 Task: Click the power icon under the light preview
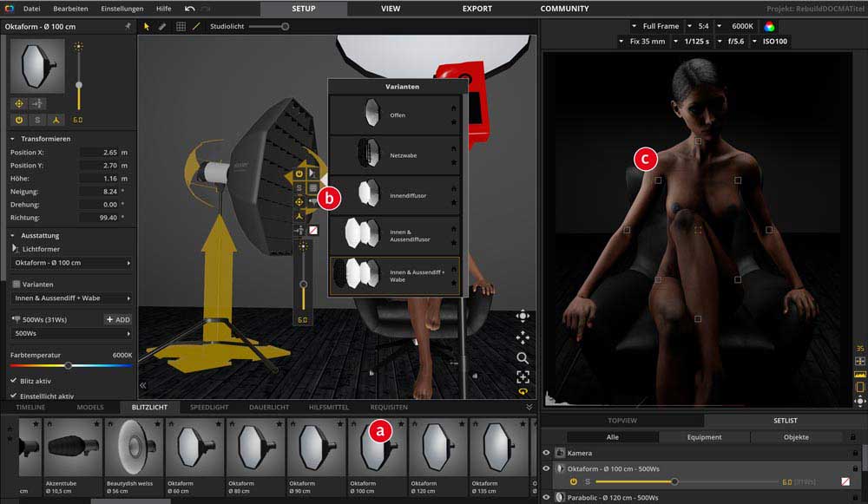[x=19, y=120]
